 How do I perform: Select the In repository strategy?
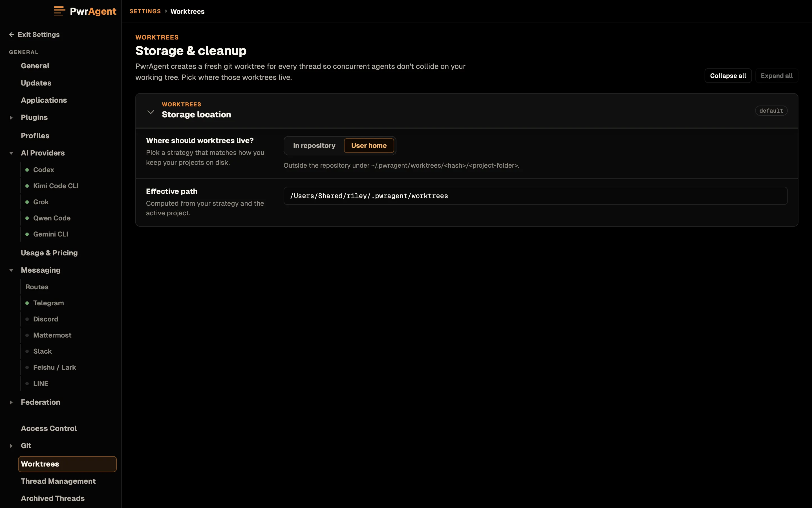pyautogui.click(x=314, y=145)
